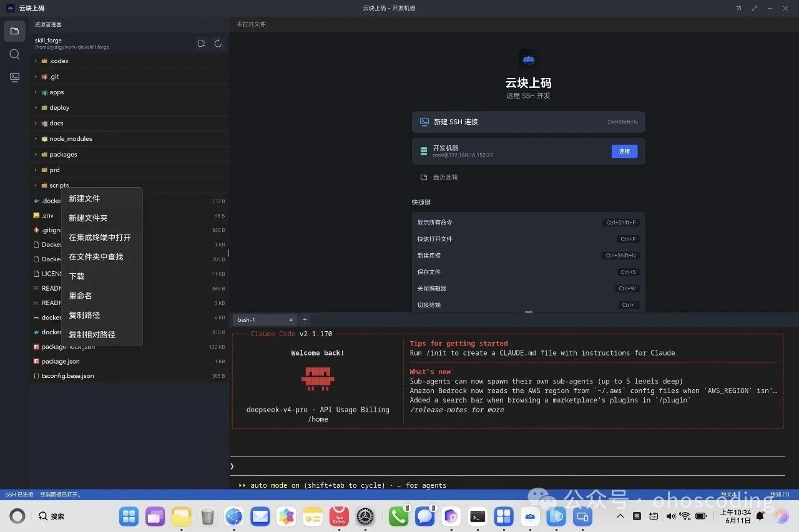
Task: Click the 保存文件 shortcut row
Action: (528, 272)
